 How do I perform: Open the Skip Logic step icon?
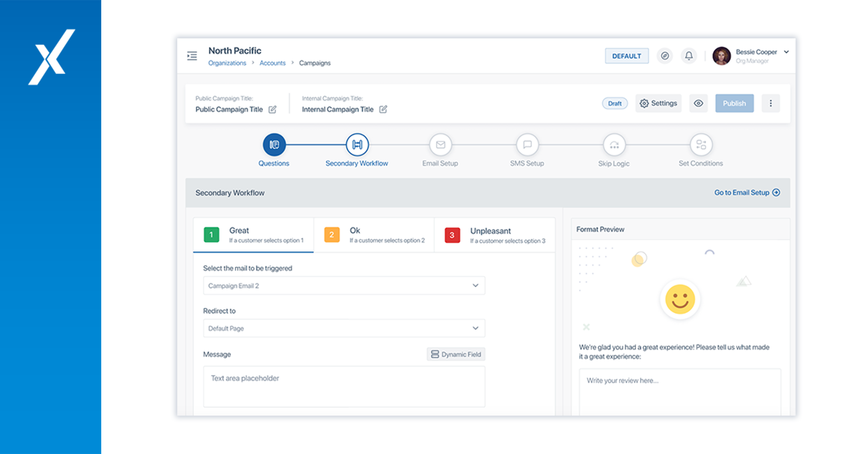(614, 145)
